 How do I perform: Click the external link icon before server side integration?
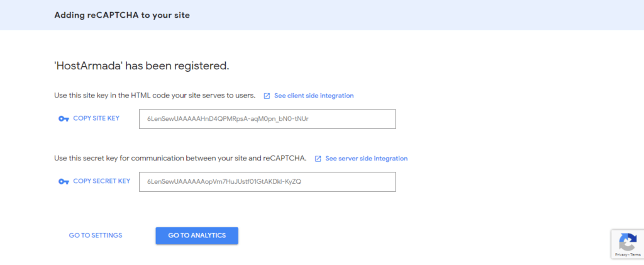(x=318, y=159)
